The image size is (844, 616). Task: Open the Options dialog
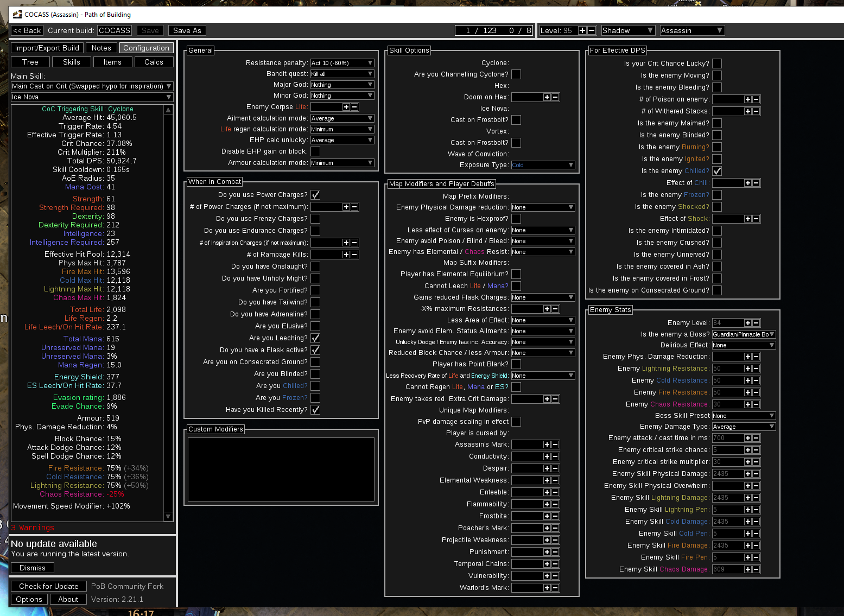[x=29, y=599]
